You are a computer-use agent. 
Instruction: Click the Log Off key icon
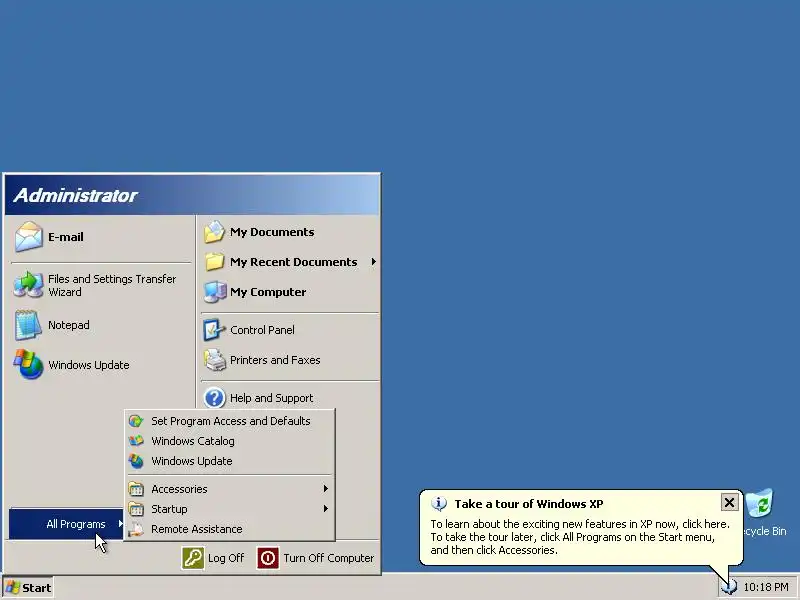pyautogui.click(x=193, y=558)
